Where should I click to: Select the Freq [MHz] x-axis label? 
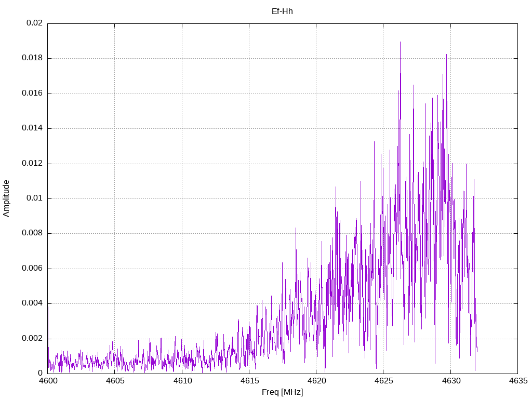tap(282, 392)
